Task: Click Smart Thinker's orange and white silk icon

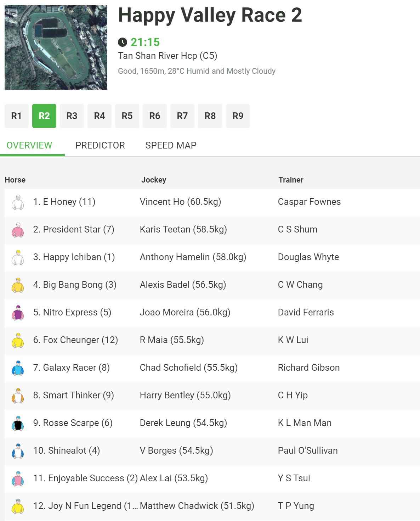Action: coord(17,396)
